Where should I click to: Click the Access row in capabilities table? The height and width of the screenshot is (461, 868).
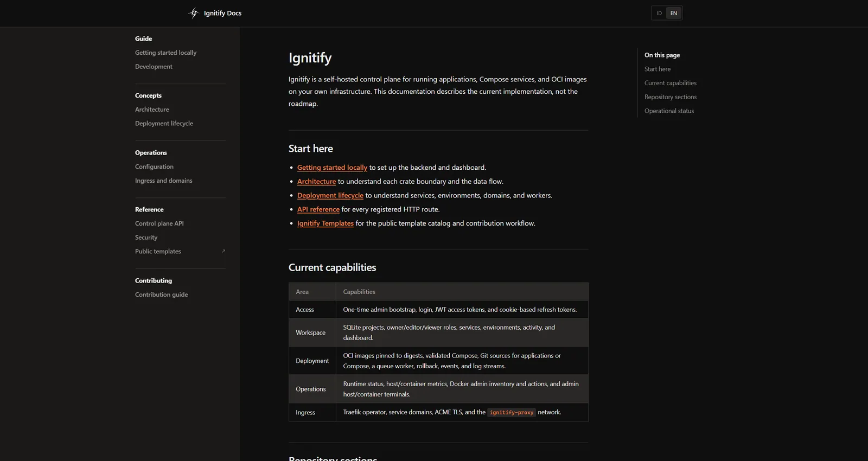pyautogui.click(x=438, y=310)
